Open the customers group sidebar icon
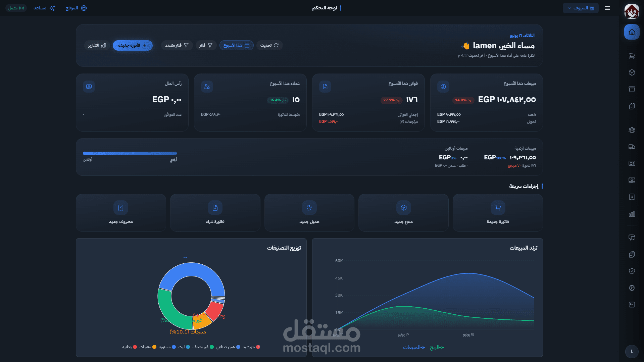 tap(632, 130)
